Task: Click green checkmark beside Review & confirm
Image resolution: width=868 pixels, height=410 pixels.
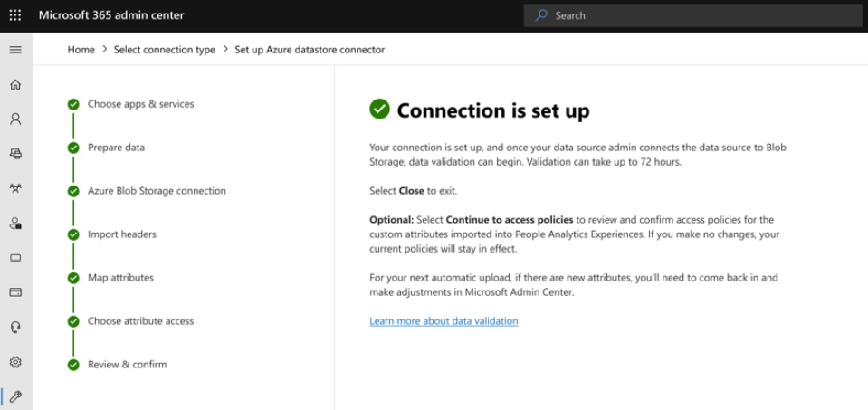Action: (73, 365)
